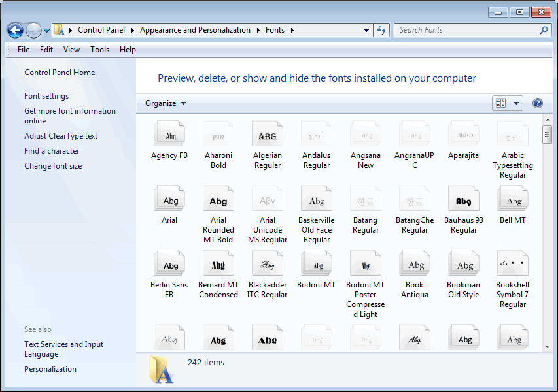Refresh the Fonts folder view
The image size is (558, 392).
pyautogui.click(x=381, y=30)
